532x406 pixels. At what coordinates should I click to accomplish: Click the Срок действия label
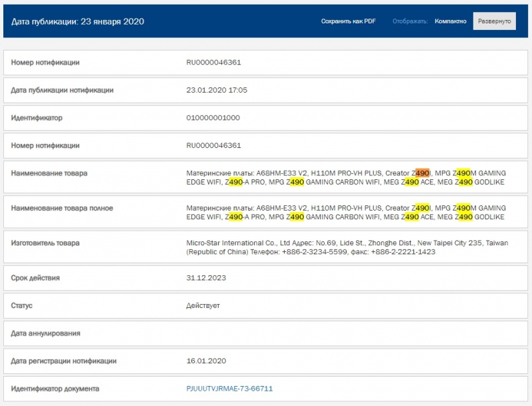pyautogui.click(x=35, y=278)
